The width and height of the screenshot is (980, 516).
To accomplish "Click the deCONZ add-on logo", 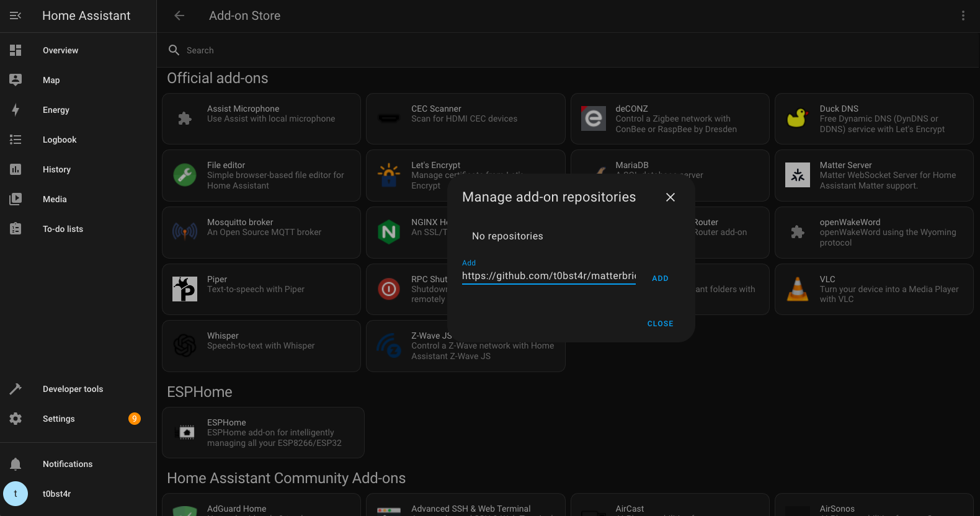I will pos(594,118).
